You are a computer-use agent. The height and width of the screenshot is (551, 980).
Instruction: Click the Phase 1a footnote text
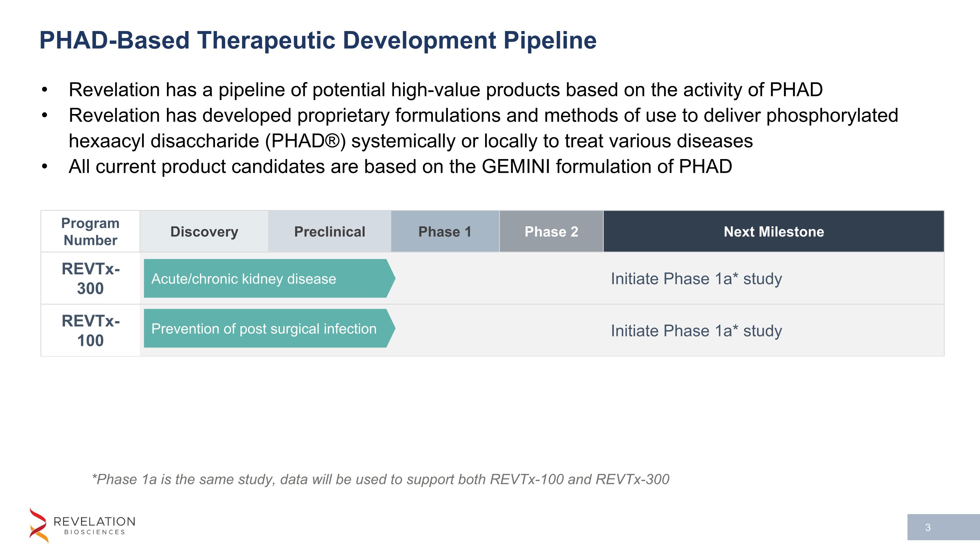coord(381,479)
